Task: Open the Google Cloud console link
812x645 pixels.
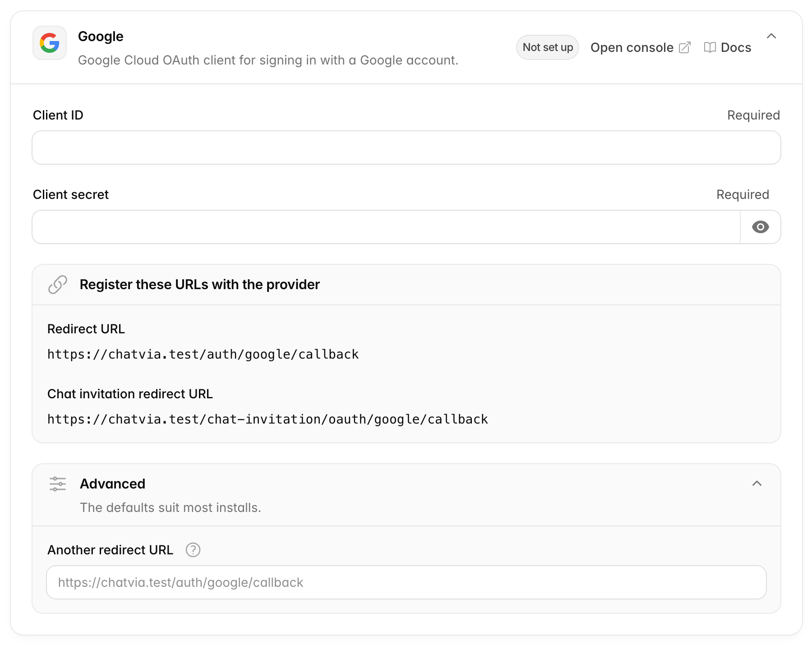Action: pos(640,47)
